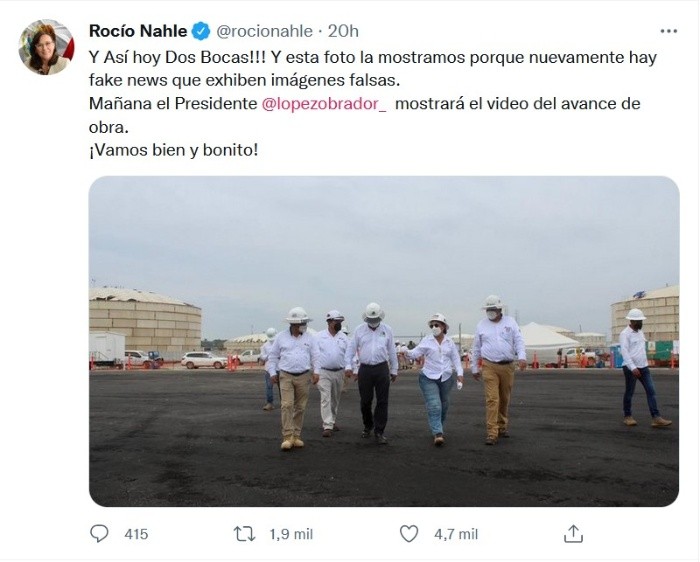This screenshot has height=562, width=700.
Task: Click the 4,7 mil likes count
Action: tap(455, 534)
